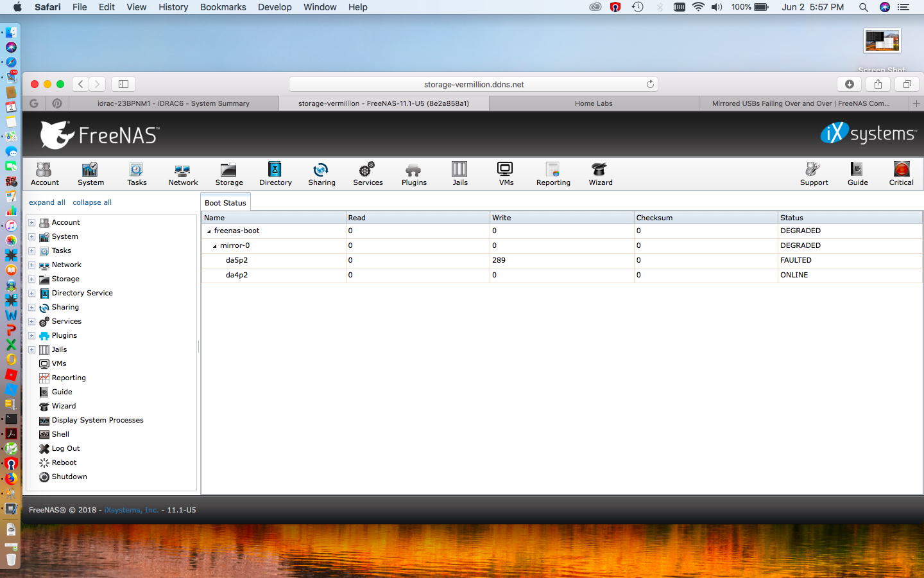
Task: Expand the Sharing tree node
Action: (x=31, y=308)
